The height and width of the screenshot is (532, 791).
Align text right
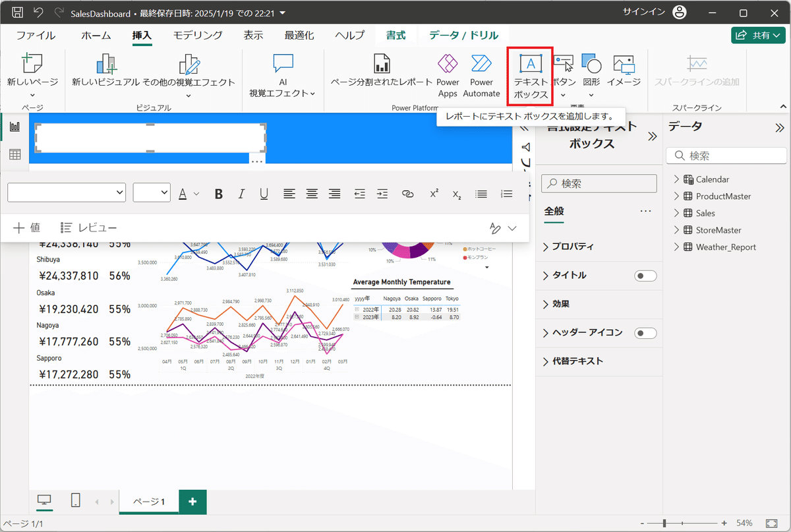pos(335,193)
